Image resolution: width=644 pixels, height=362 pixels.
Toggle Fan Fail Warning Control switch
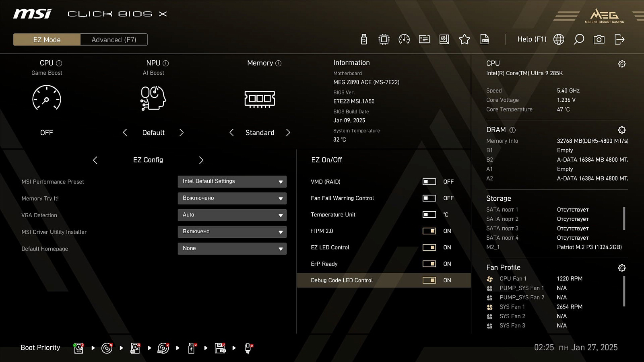pos(429,198)
